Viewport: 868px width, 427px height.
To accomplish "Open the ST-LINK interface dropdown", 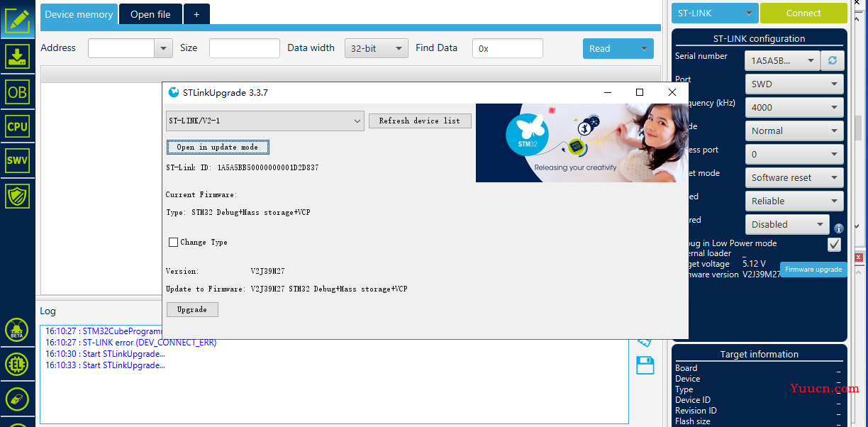I will (x=716, y=13).
